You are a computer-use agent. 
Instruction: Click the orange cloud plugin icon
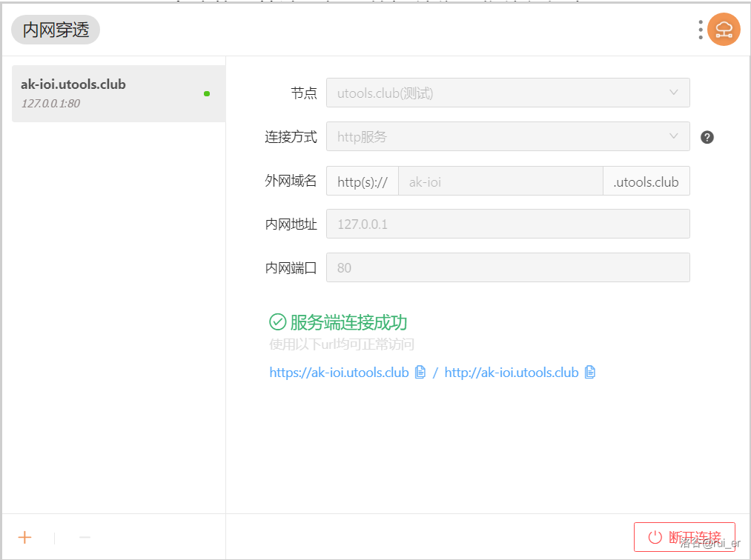[x=724, y=30]
